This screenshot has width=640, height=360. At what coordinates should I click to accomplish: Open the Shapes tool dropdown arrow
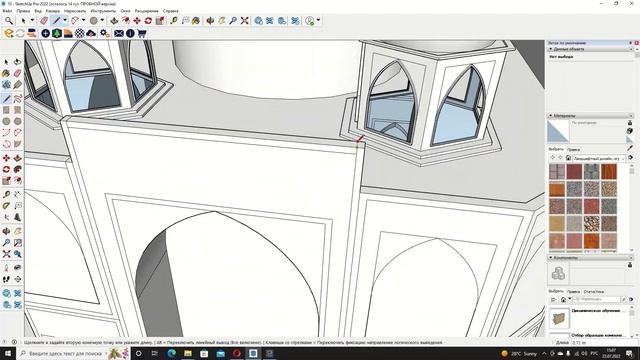click(102, 20)
